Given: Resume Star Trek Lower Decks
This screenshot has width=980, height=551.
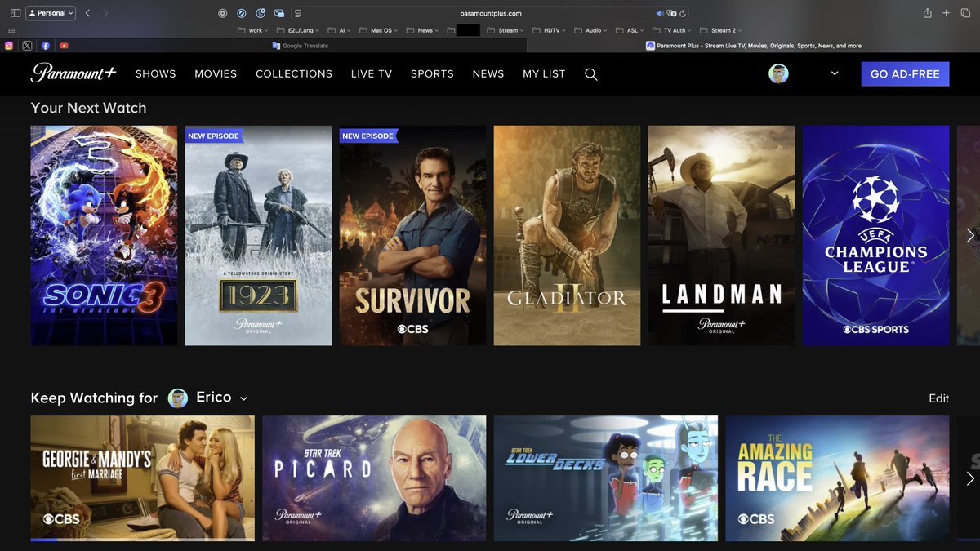Looking at the screenshot, I should coord(606,478).
